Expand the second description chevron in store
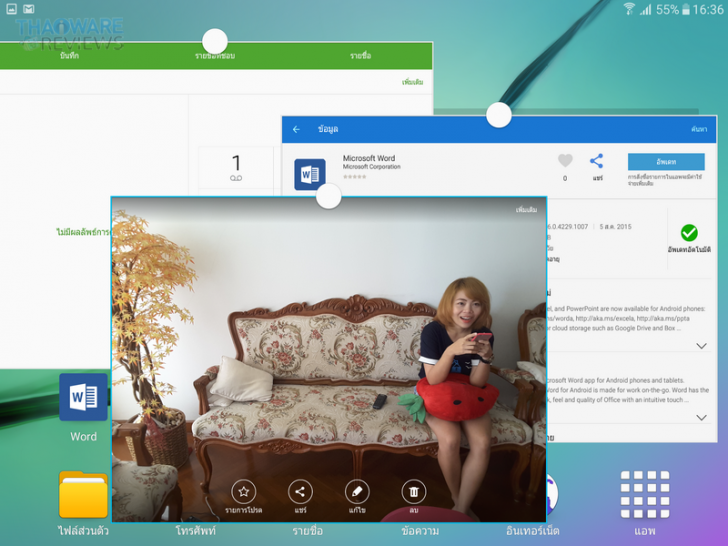This screenshot has width=728, height=546. pyautogui.click(x=702, y=417)
